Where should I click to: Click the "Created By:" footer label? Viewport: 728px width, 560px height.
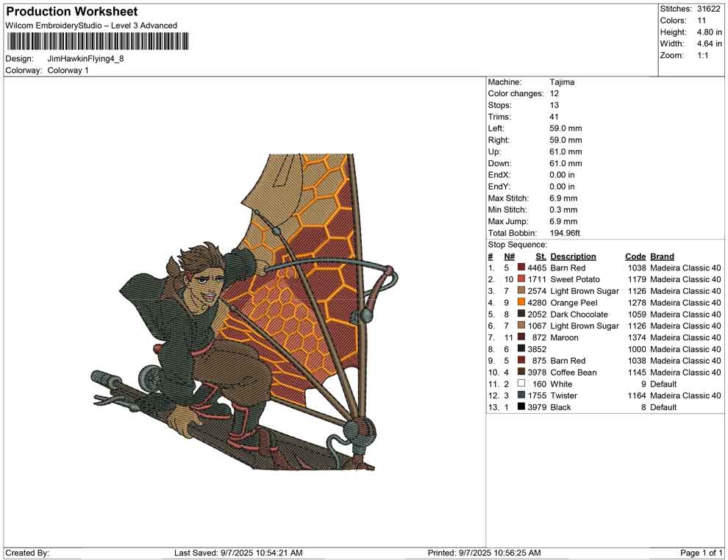[x=27, y=553]
